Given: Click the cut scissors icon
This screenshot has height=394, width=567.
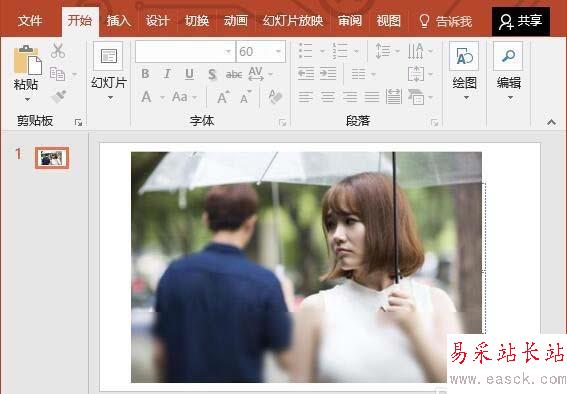Looking at the screenshot, I should [58, 51].
